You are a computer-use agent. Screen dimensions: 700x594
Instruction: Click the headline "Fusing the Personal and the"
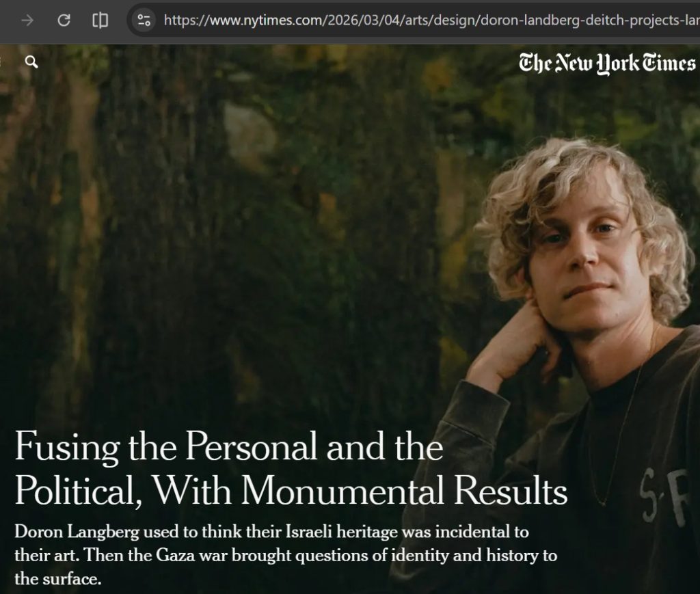(x=229, y=446)
